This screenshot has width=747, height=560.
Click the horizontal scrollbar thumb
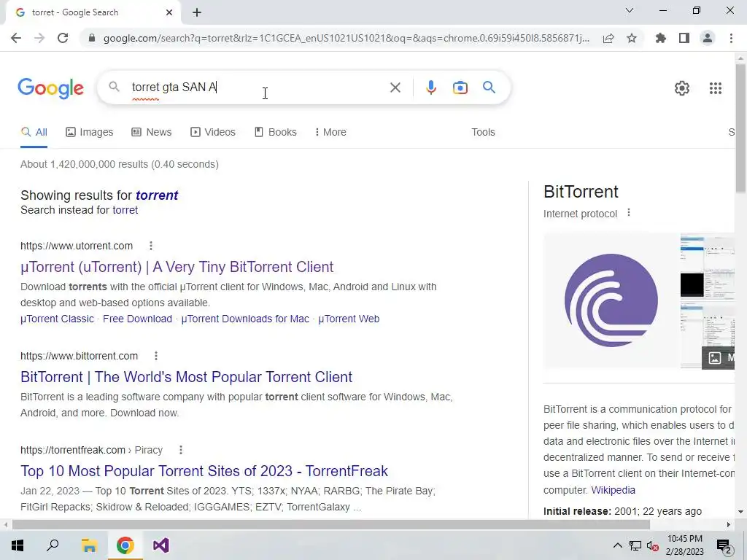(x=331, y=524)
